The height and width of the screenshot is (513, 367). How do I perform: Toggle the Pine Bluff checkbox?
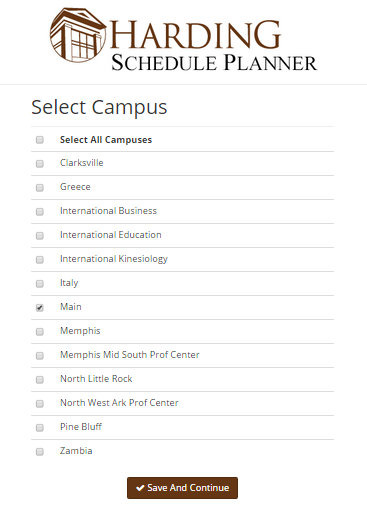[x=40, y=428]
